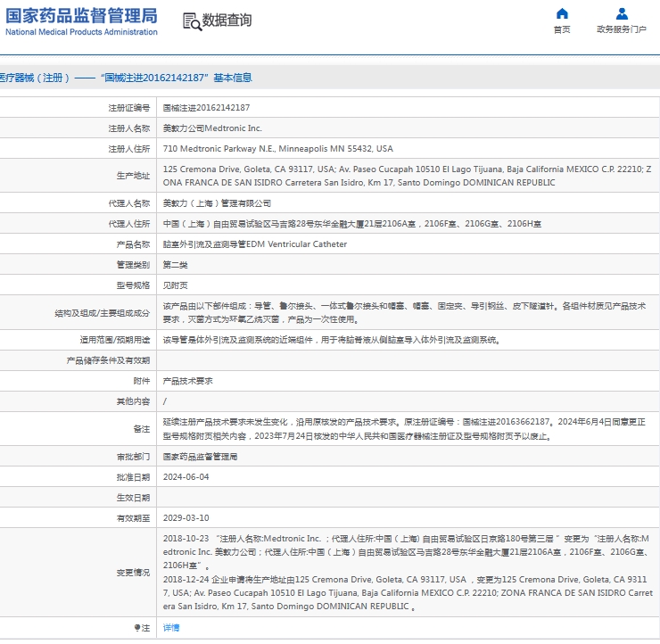Click the 型号规格 row label

[133, 285]
